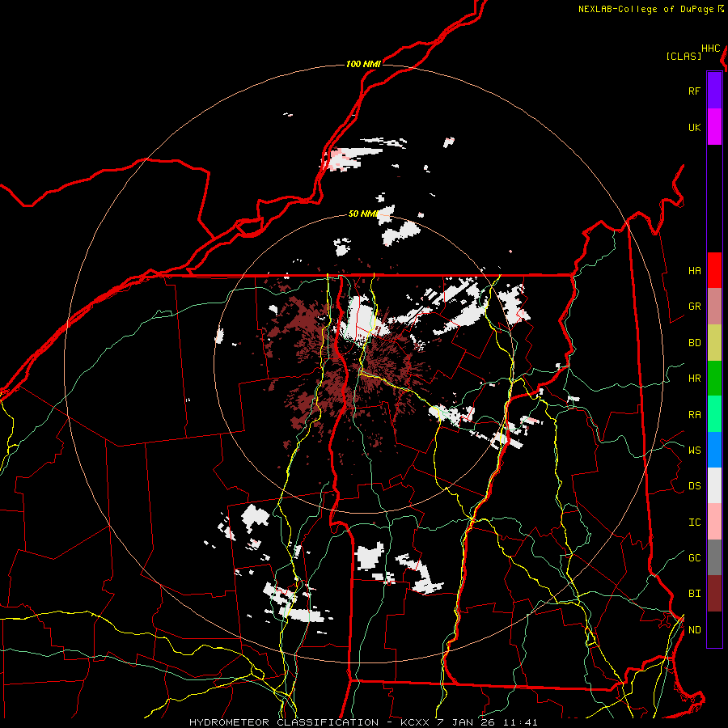
Task: Select the BI brown legend swatch
Action: 714,594
